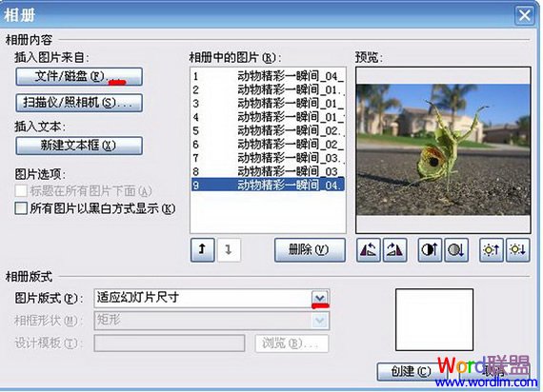Enable 所有图片以黑白方式显示 checkbox
This screenshot has width=543, height=392.
point(21,208)
